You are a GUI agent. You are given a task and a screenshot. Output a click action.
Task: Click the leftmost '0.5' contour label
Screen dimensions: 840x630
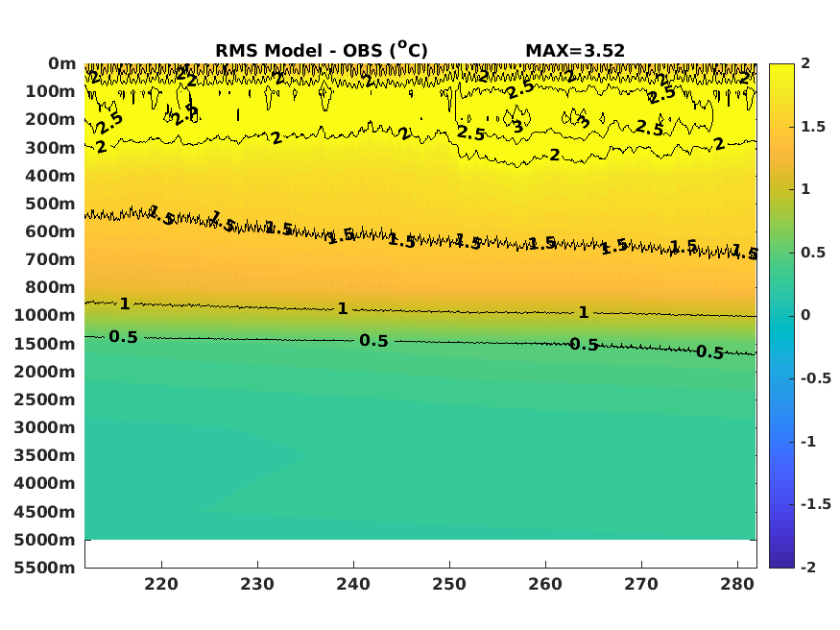(x=123, y=337)
